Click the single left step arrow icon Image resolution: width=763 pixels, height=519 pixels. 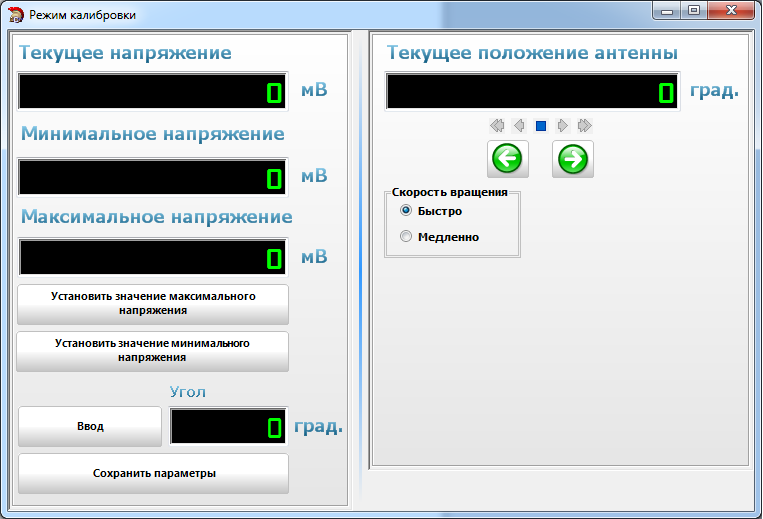tap(519, 126)
